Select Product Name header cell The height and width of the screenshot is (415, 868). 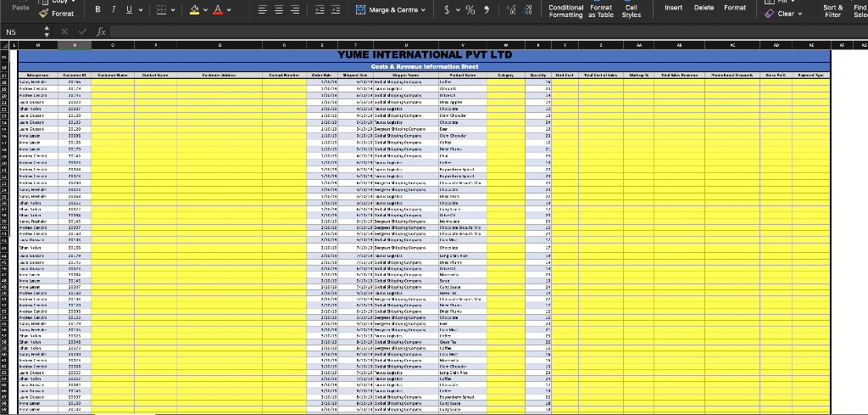coord(463,75)
